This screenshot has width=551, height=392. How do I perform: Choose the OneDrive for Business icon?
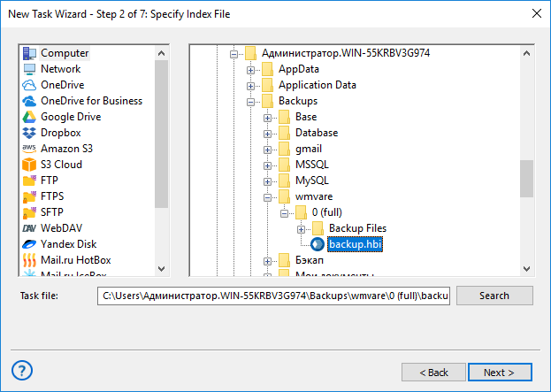pyautogui.click(x=29, y=101)
